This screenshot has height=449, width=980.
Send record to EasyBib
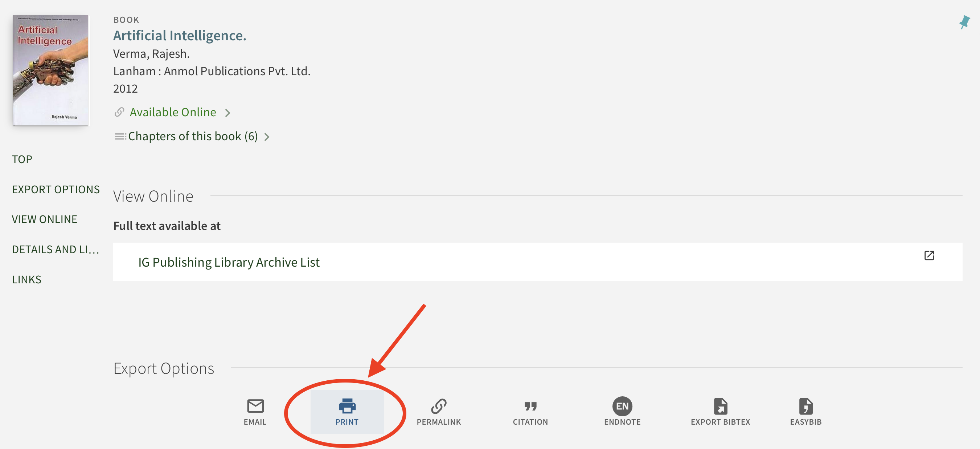click(805, 406)
